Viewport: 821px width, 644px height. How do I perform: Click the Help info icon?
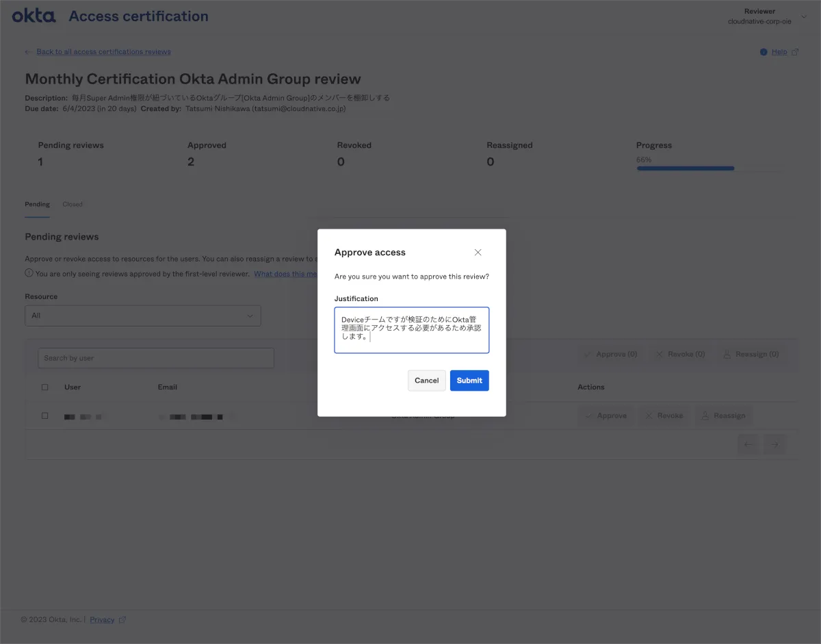(x=764, y=52)
